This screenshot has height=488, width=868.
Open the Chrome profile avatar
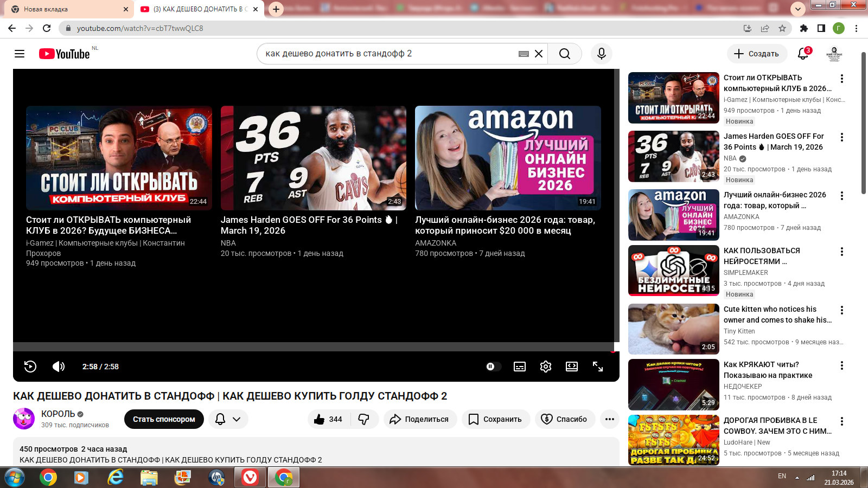click(x=839, y=28)
